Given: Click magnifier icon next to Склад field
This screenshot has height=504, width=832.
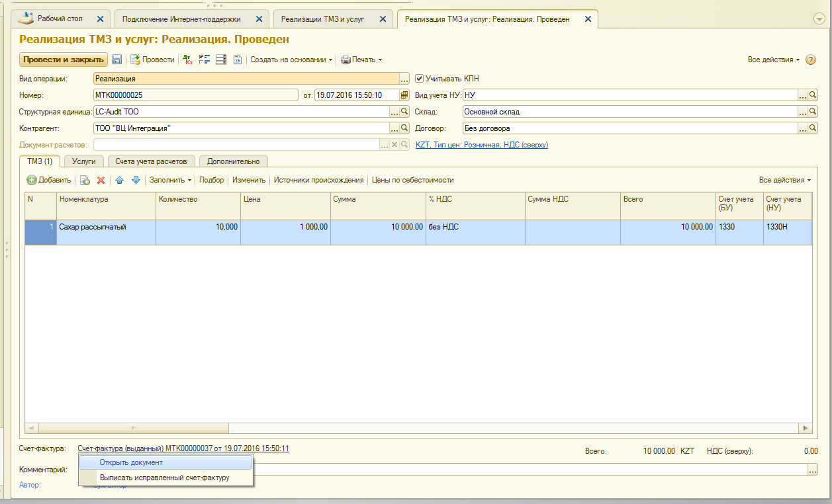Looking at the screenshot, I should [x=813, y=112].
